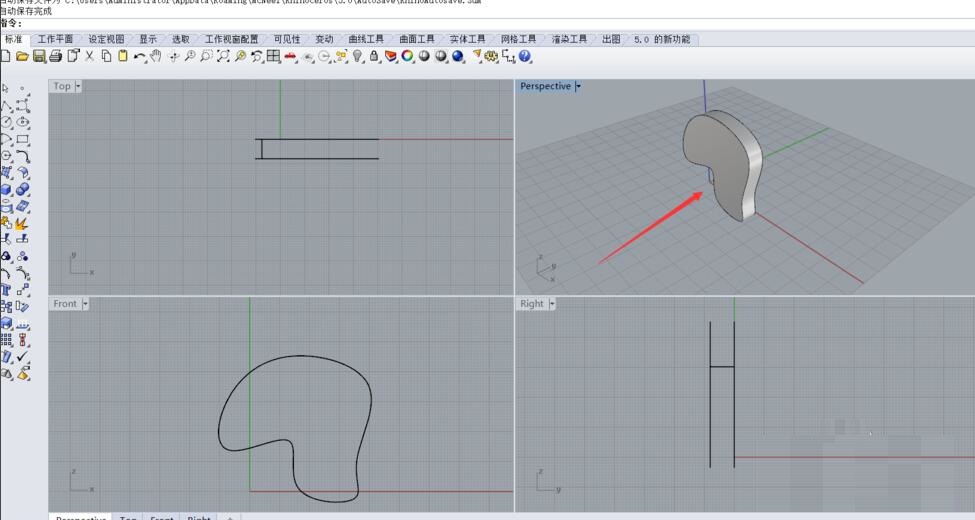Click the Print icon in the toolbar
This screenshot has height=520, width=975.
coord(56,57)
